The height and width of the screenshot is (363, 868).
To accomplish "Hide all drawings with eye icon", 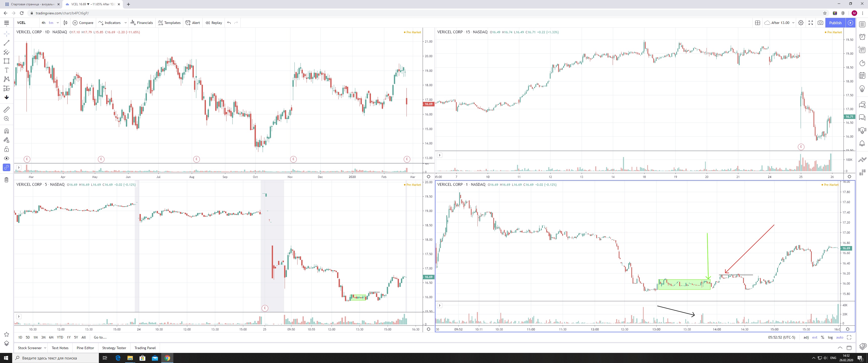I will point(6,158).
